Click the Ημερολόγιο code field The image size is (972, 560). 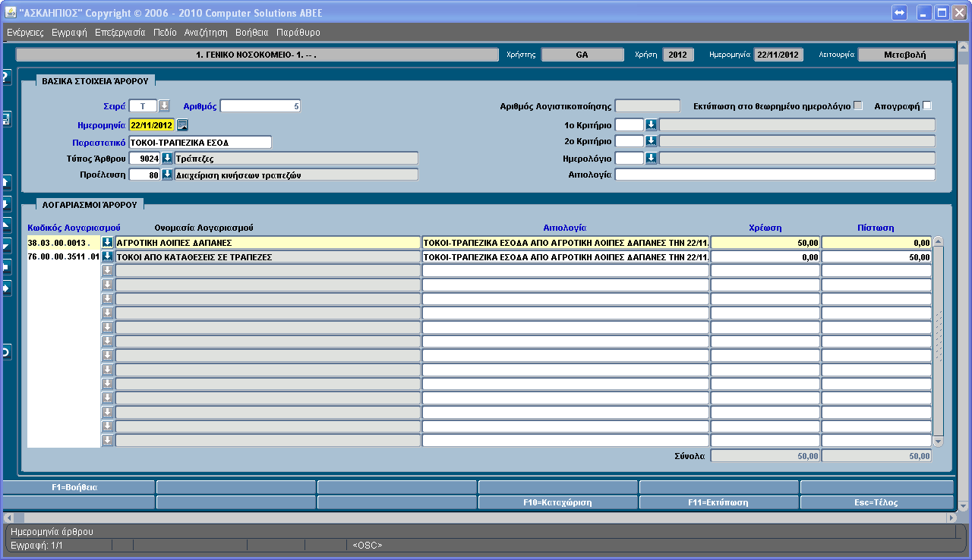630,158
